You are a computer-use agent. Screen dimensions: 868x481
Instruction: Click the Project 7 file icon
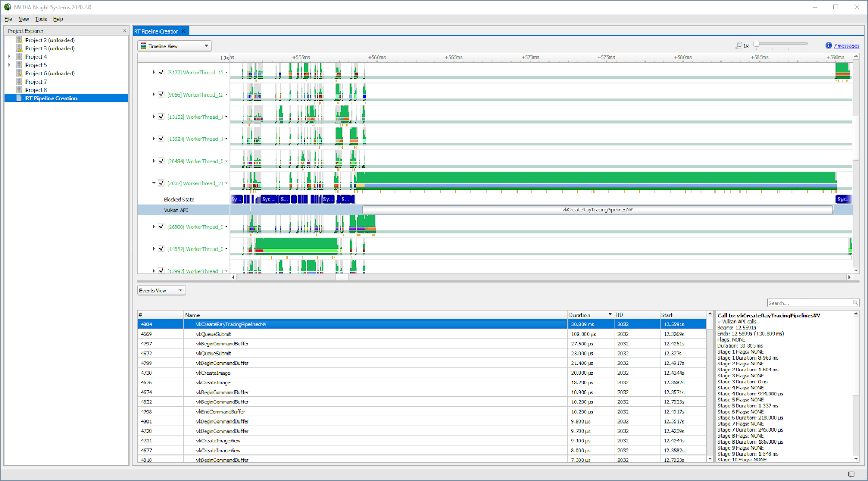(x=20, y=81)
